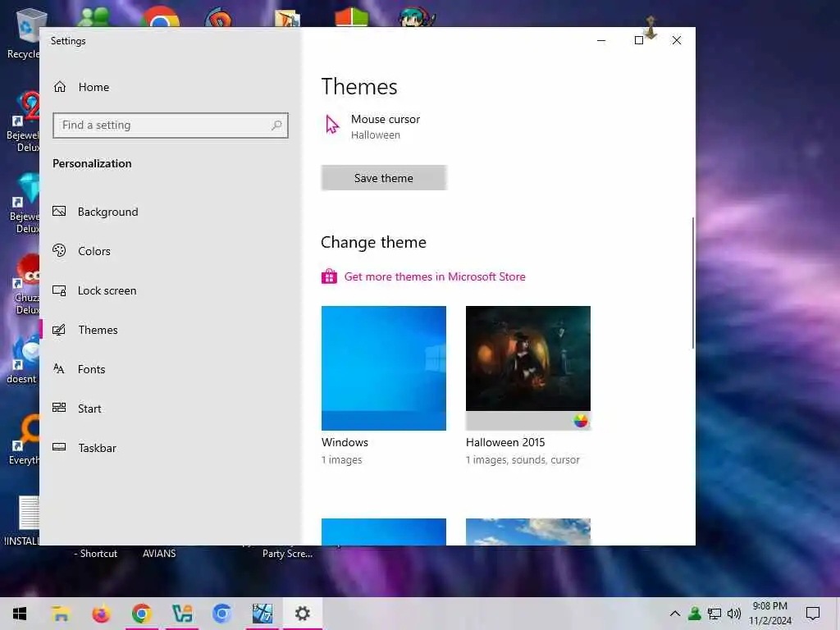Click the AVIANS desktop icon label
The image size is (840, 630).
159,554
